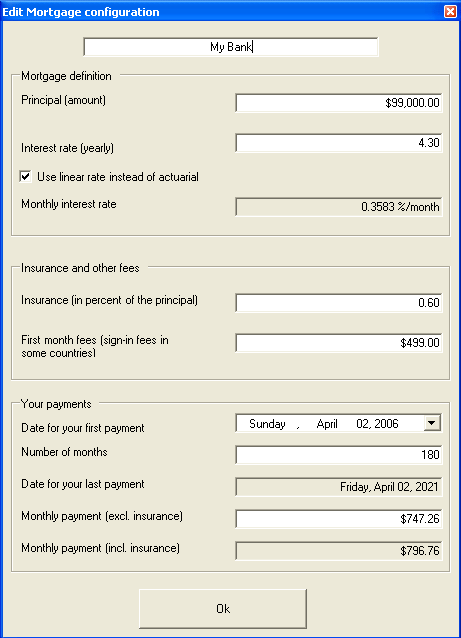This screenshot has height=638, width=461.
Task: Focus the Principal amount field
Action: point(339,103)
